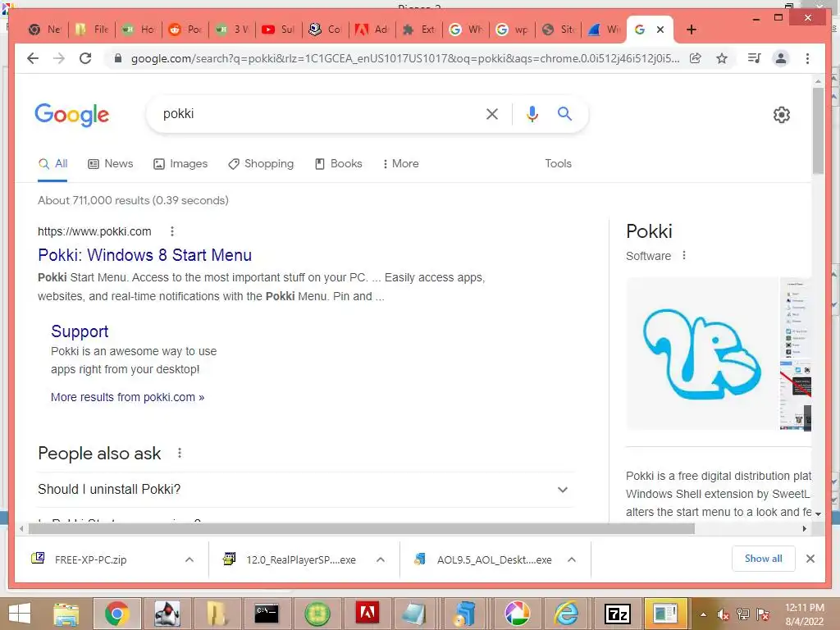Close the downloads bar
The height and width of the screenshot is (630, 840).
point(810,559)
